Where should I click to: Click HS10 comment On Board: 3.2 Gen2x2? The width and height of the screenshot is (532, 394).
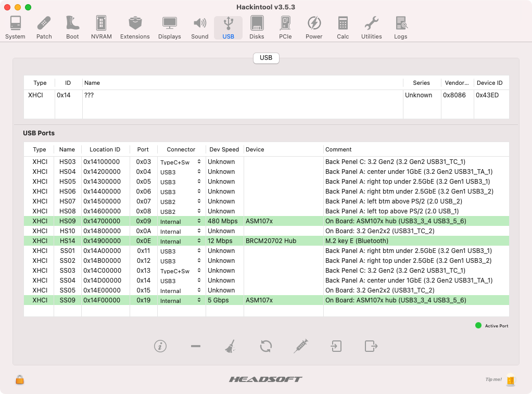coord(379,231)
